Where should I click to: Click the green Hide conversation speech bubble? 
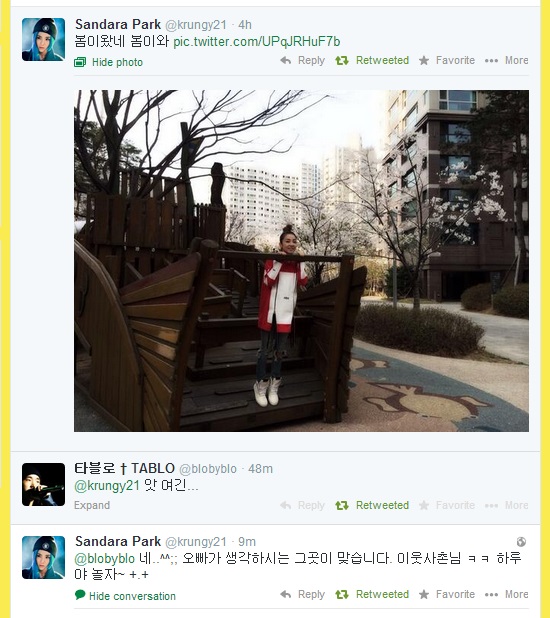coord(80,594)
